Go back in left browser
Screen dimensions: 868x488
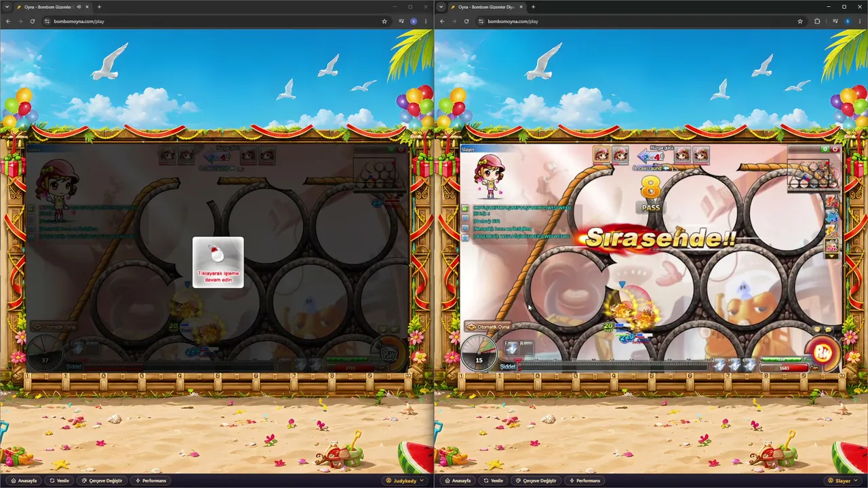coord(7,21)
